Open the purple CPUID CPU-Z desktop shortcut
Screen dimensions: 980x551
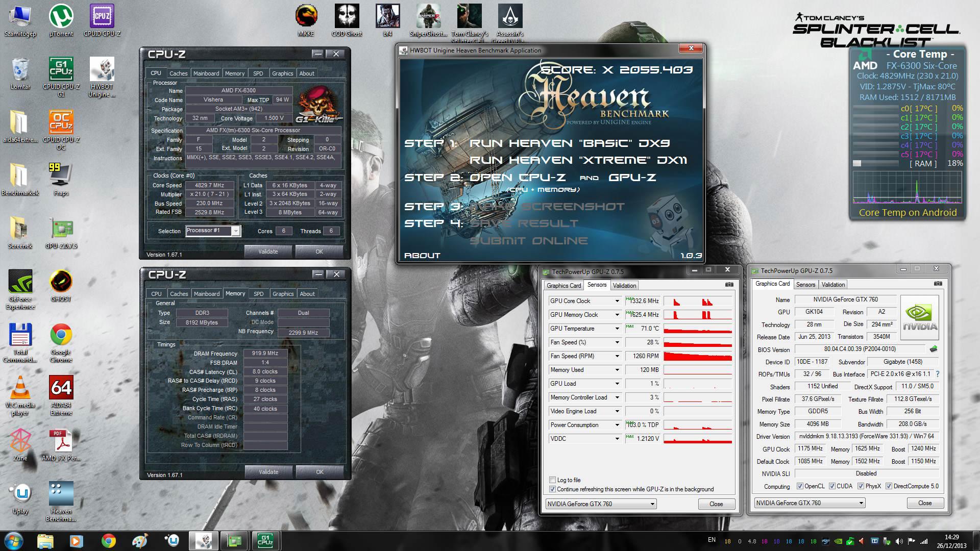coord(102,20)
